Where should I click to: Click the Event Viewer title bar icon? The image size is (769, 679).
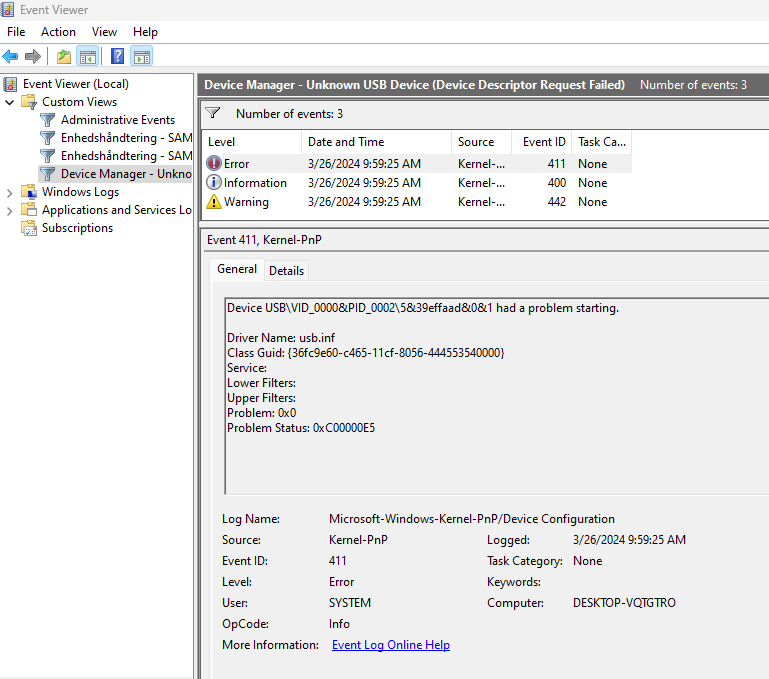7,9
